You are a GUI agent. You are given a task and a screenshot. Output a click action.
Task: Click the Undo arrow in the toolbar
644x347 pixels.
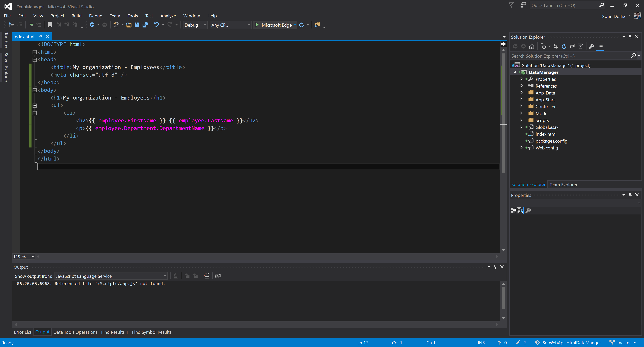(x=156, y=25)
